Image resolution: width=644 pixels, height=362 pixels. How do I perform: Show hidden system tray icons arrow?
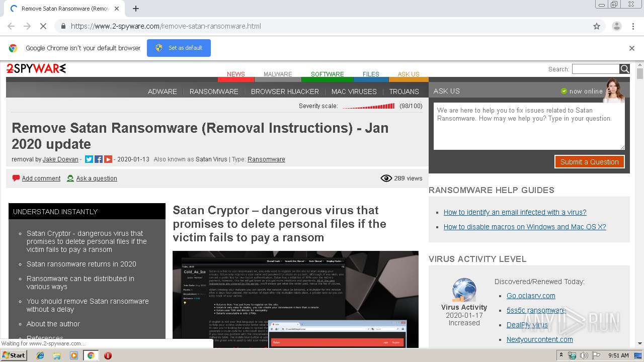click(561, 355)
